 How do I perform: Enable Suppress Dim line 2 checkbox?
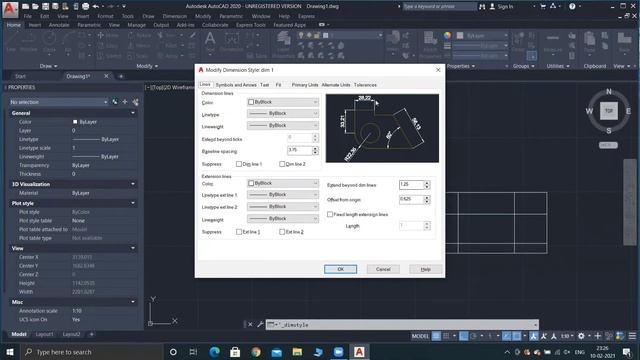pyautogui.click(x=282, y=164)
